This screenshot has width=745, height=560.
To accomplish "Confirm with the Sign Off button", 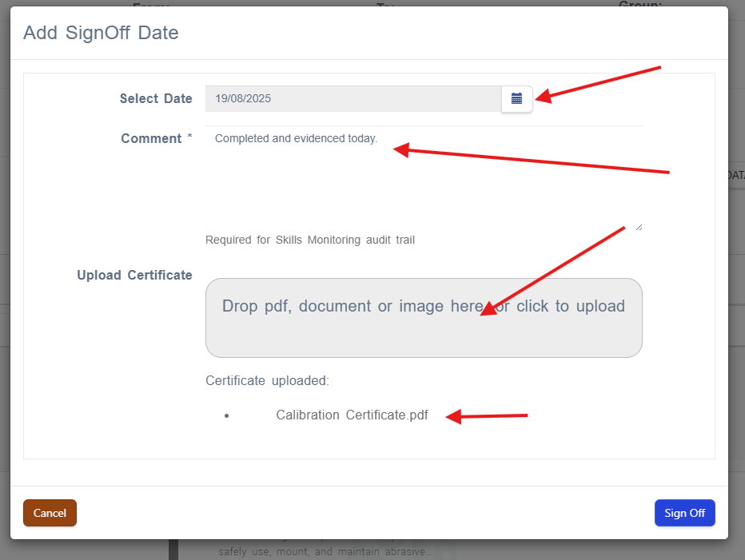I will click(x=685, y=513).
